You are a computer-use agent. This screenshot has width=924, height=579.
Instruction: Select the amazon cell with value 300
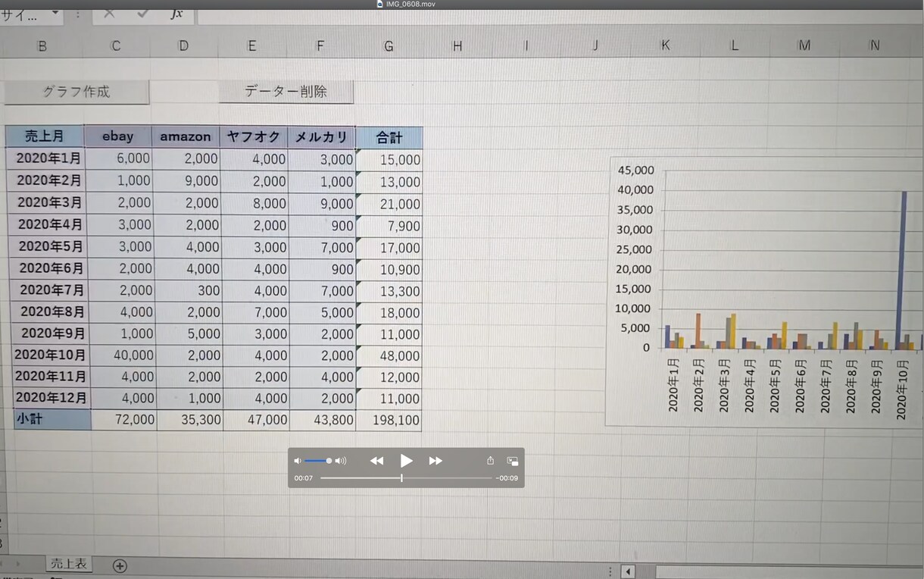click(189, 290)
